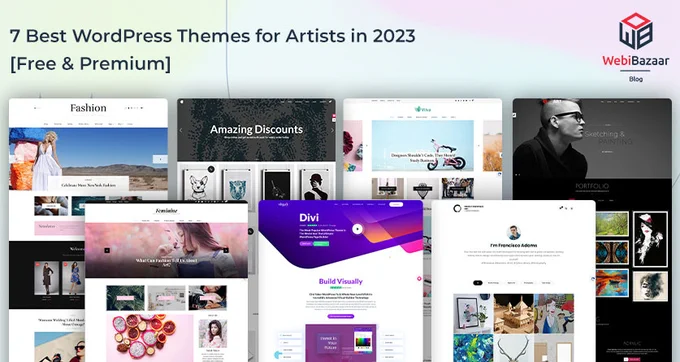This screenshot has height=362, width=680.
Task: Open the grey watercolor face portrait
Action: [x=650, y=286]
